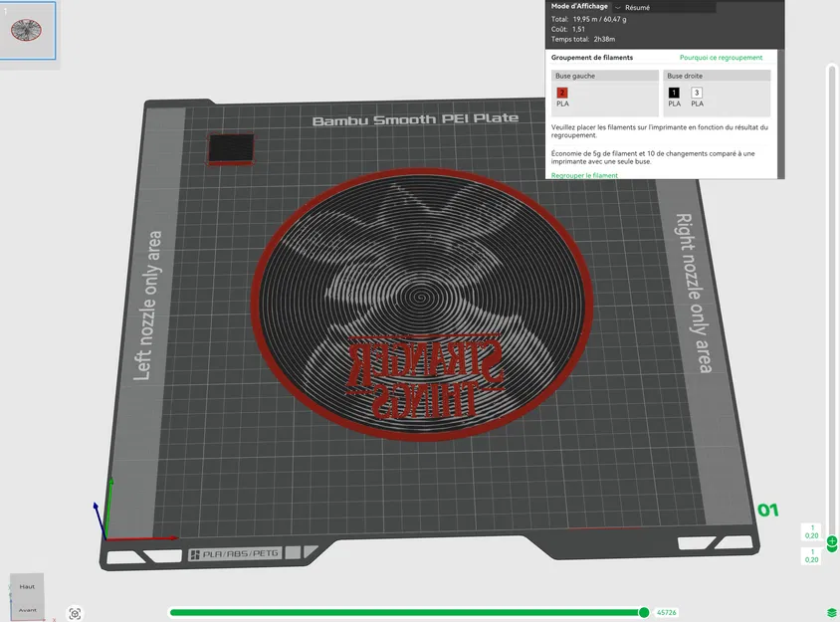Click the 45726 move count value
This screenshot has height=622, width=840.
coord(667,612)
